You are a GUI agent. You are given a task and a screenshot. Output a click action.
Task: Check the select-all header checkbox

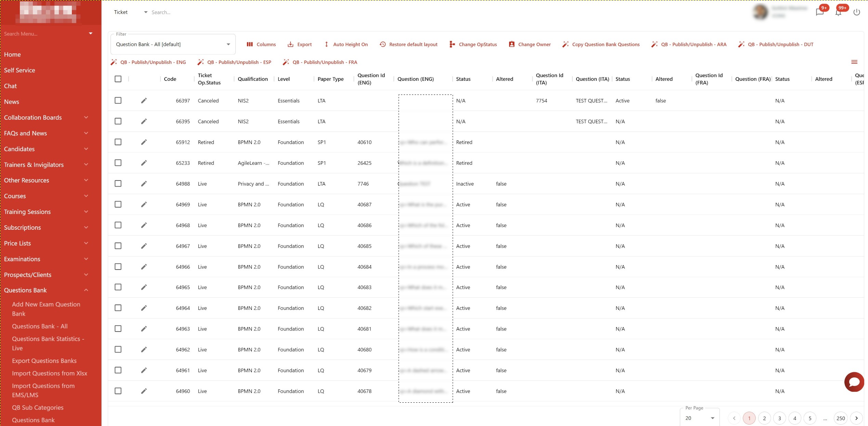pyautogui.click(x=118, y=79)
